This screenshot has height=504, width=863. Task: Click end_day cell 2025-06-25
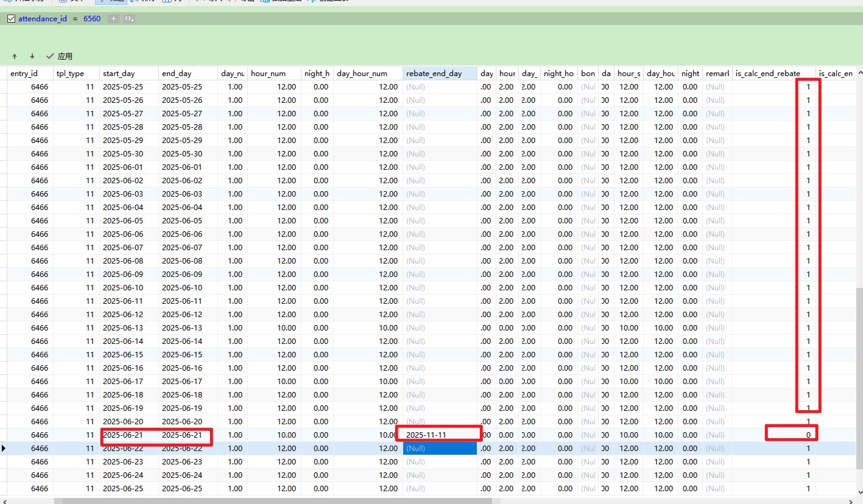(188, 488)
